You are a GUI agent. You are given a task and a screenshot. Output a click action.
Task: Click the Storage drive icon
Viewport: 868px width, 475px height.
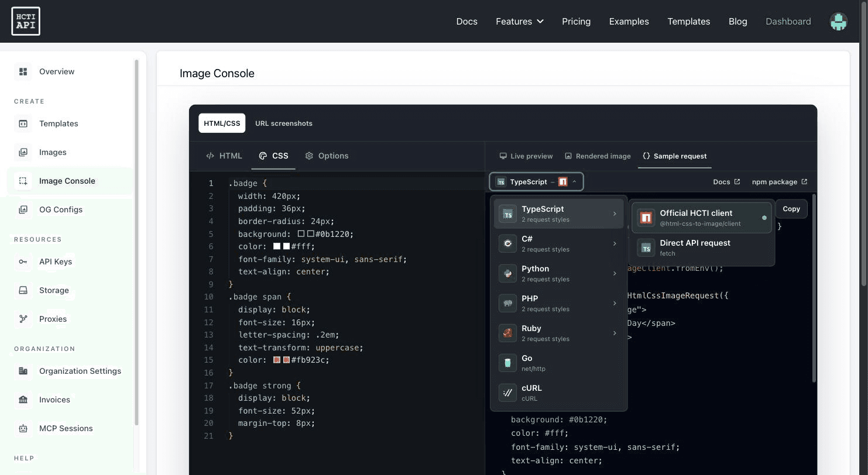point(23,290)
